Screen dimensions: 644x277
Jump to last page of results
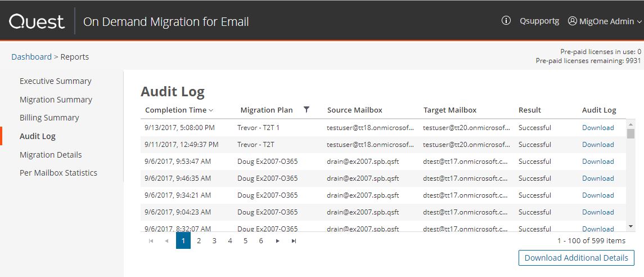click(x=294, y=241)
